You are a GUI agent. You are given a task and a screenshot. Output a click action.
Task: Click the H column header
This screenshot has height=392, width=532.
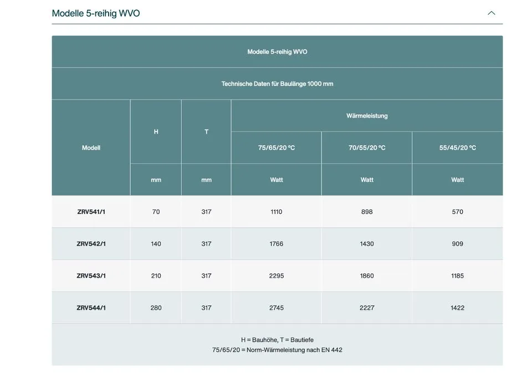tap(156, 132)
